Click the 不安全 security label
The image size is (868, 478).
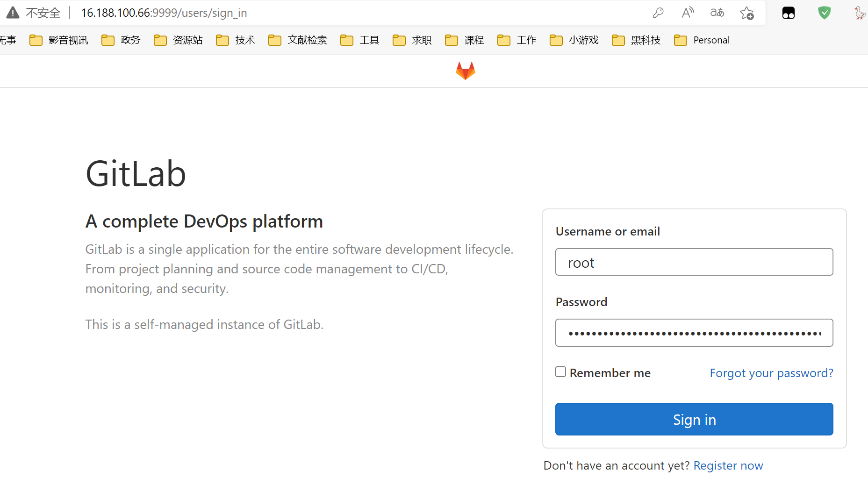coord(43,13)
